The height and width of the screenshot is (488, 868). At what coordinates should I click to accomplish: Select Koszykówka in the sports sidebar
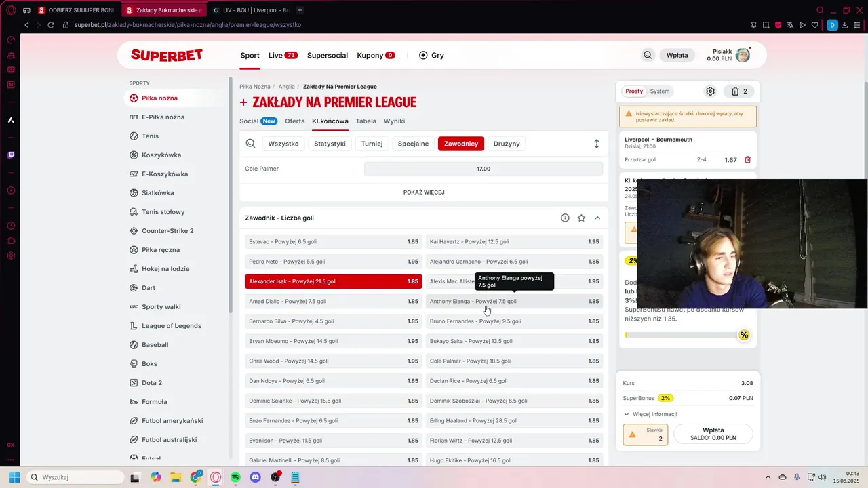click(161, 155)
